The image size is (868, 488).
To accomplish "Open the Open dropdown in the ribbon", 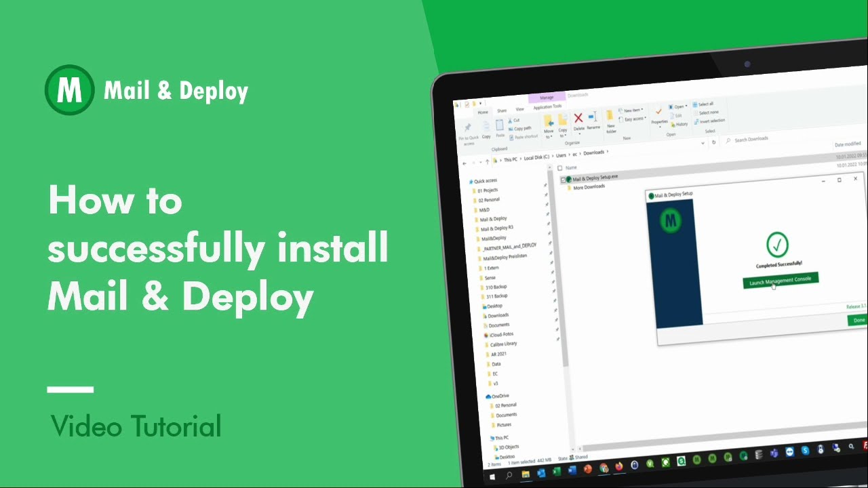I will pyautogui.click(x=677, y=106).
